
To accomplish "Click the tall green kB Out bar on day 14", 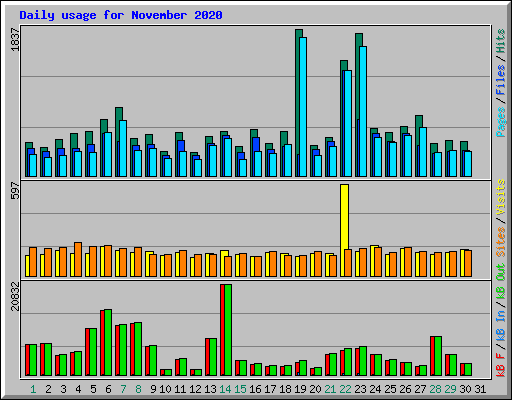I will click(228, 330).
